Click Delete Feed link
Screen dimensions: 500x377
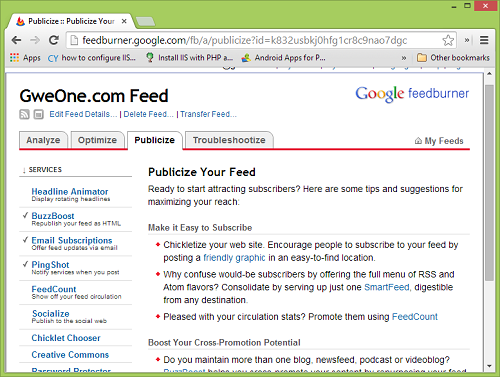149,114
